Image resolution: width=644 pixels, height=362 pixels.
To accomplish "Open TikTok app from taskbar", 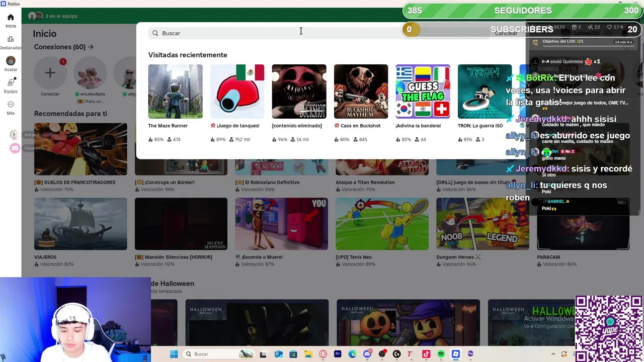I will pyautogui.click(x=426, y=354).
